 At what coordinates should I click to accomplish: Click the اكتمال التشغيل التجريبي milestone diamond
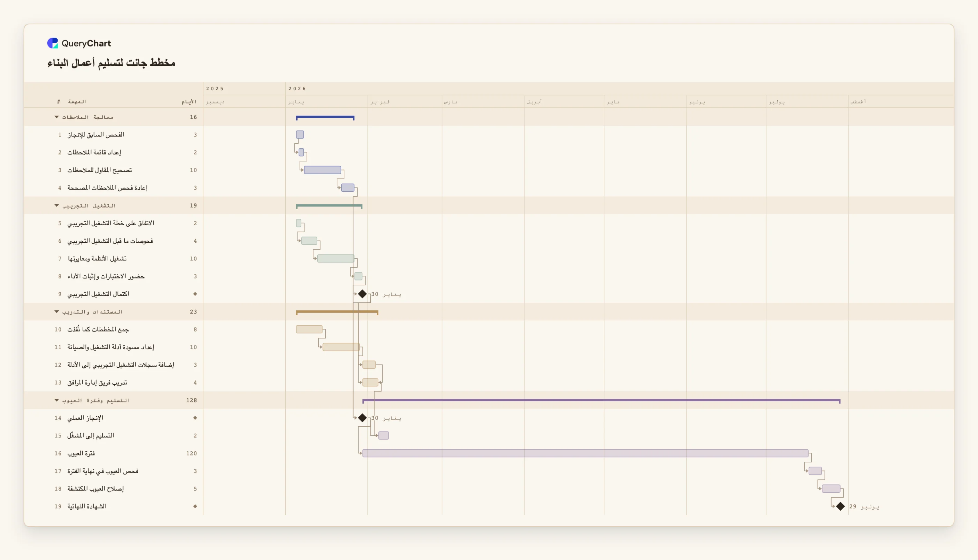362,294
